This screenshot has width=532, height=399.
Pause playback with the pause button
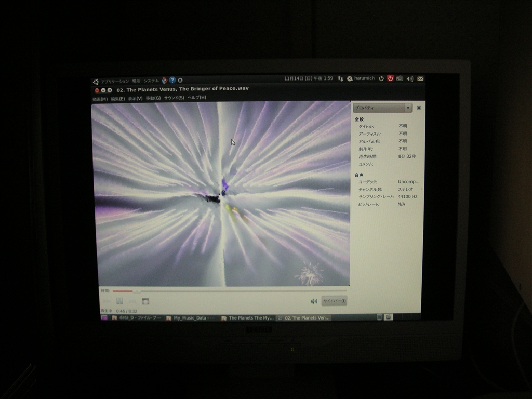pos(119,301)
